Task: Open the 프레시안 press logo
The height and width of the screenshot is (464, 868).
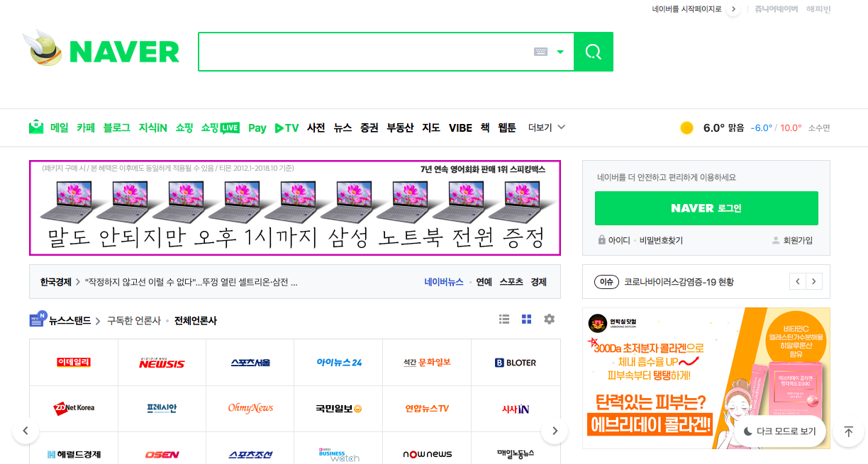Action: (x=162, y=408)
